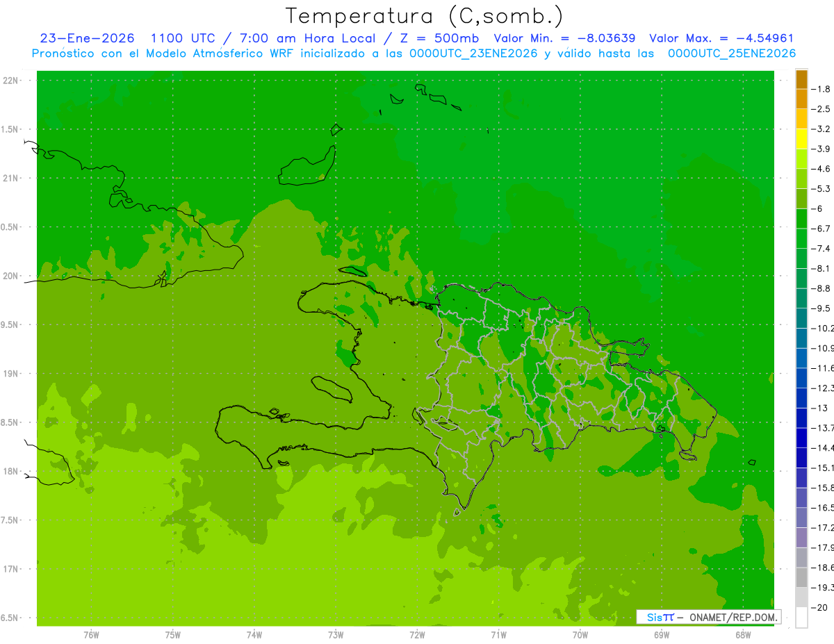Click the light gray swatch between -19.3 and -20
The height and width of the screenshot is (644, 834).
(801, 597)
